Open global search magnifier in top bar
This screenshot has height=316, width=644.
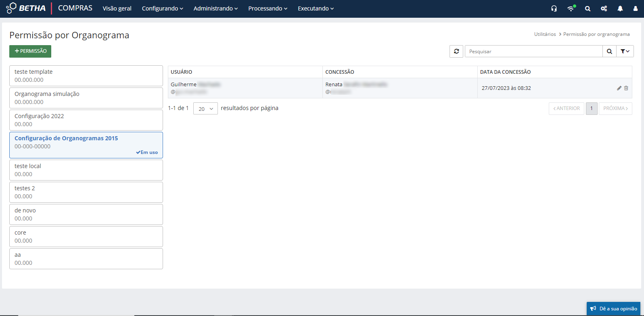[x=588, y=8]
